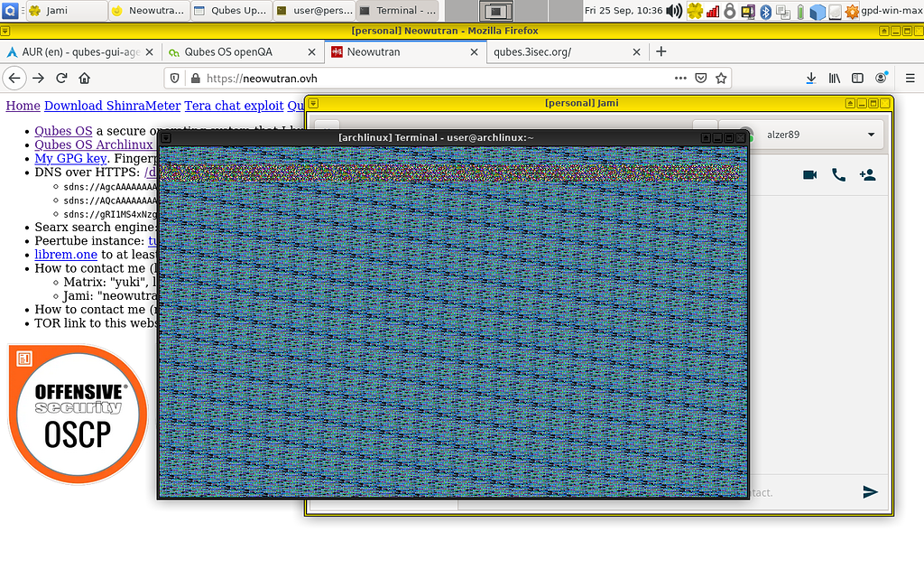Start a video call in Jami
The image size is (924, 578).
click(809, 174)
